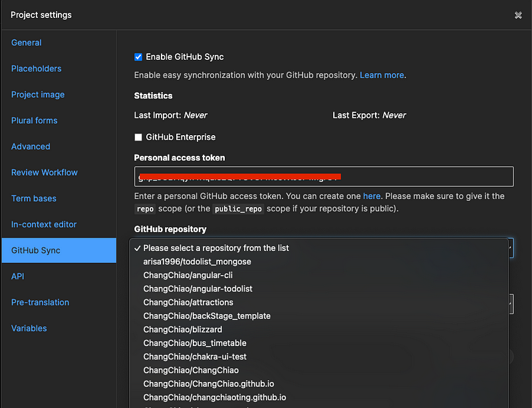Select the 'Please select a repository' placeholder option

216,248
